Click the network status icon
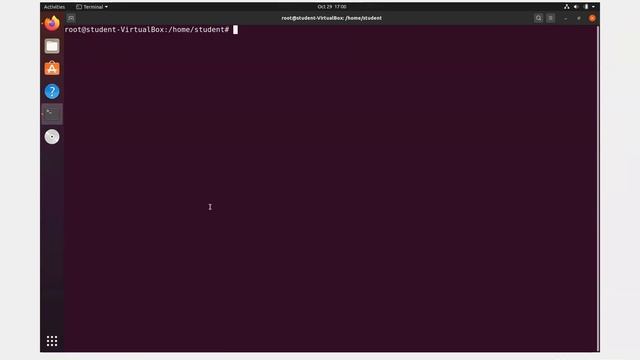 pos(567,7)
